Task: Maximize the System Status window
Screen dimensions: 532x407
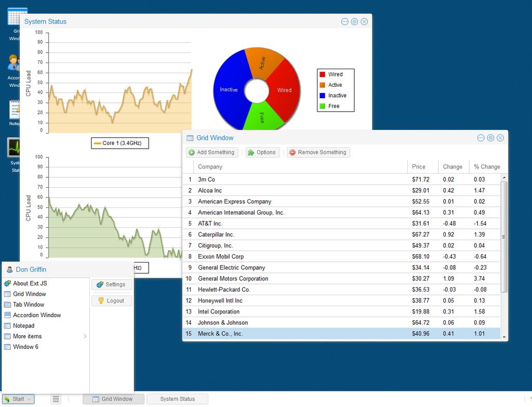Action: point(354,22)
